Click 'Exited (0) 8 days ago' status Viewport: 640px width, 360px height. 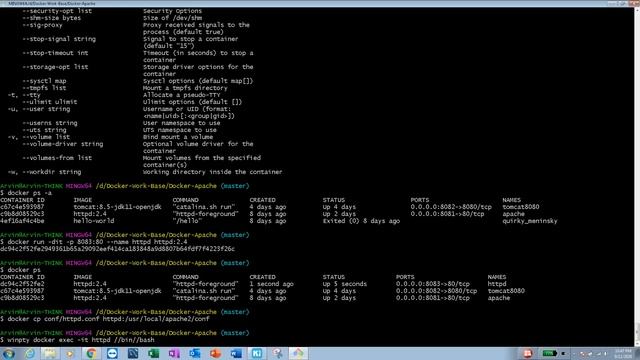(361, 221)
